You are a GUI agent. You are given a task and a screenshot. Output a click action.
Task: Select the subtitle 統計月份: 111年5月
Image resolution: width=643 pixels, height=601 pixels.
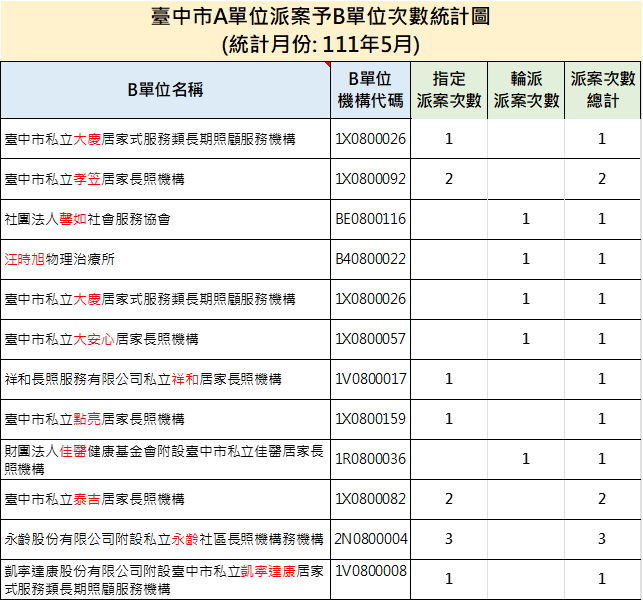[x=320, y=44]
